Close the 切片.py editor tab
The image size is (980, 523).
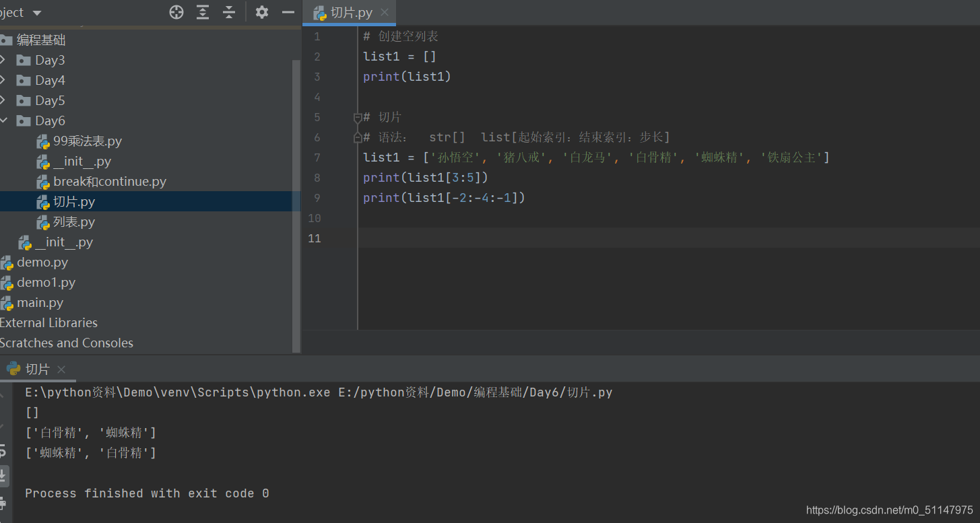(x=385, y=13)
